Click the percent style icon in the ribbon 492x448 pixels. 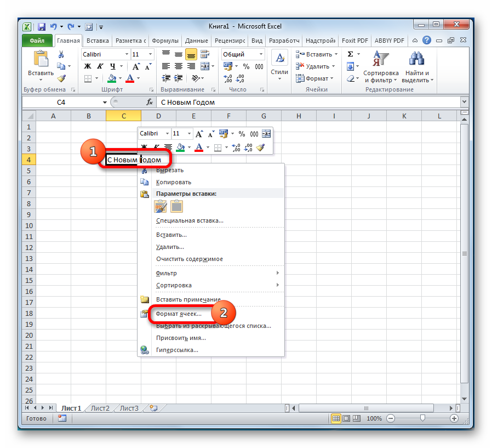click(x=245, y=66)
